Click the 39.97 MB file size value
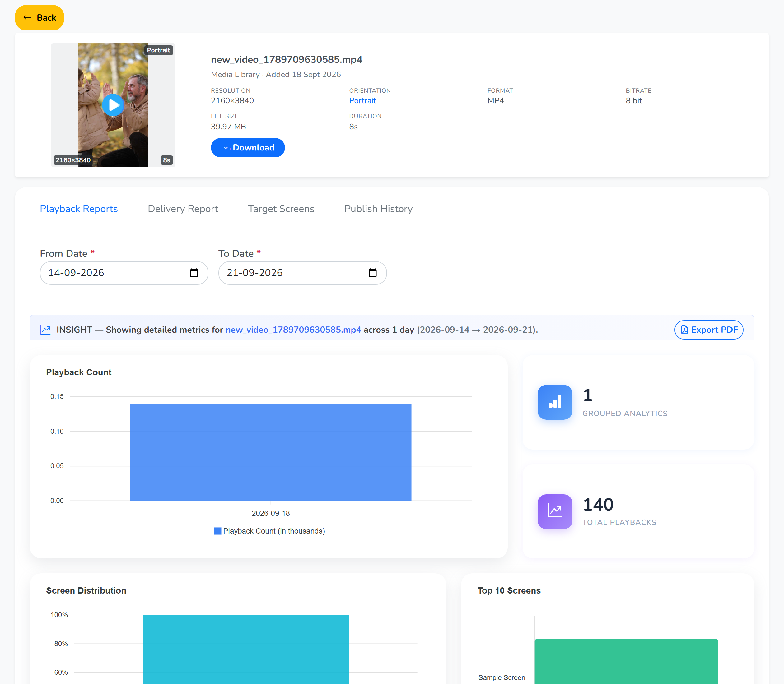Image resolution: width=784 pixels, height=684 pixels. (228, 126)
